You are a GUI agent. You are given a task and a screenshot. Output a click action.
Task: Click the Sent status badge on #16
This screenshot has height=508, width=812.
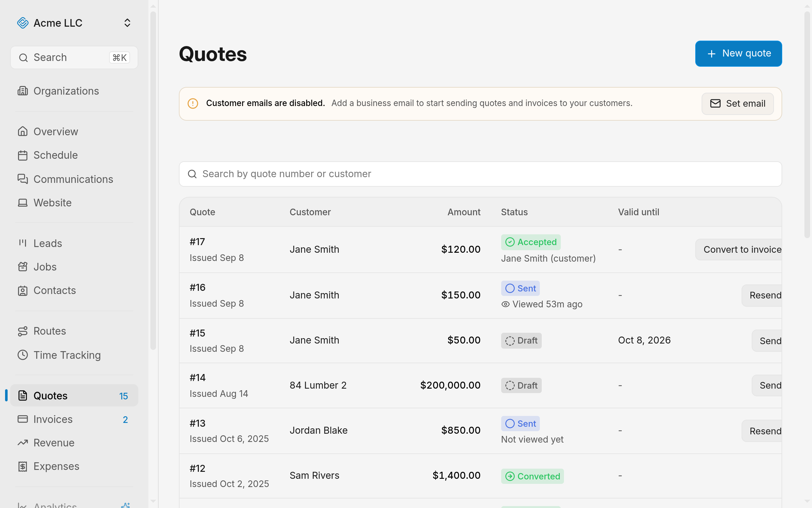coord(521,288)
